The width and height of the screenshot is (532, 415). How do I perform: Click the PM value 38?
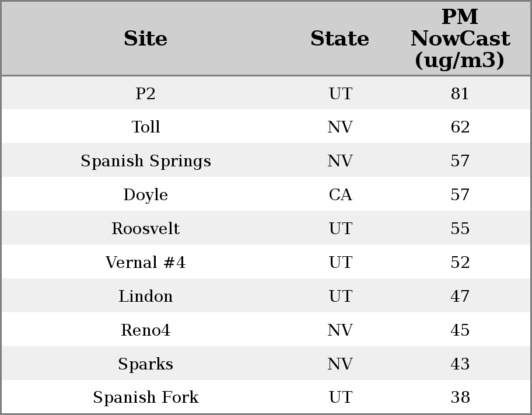460,397
